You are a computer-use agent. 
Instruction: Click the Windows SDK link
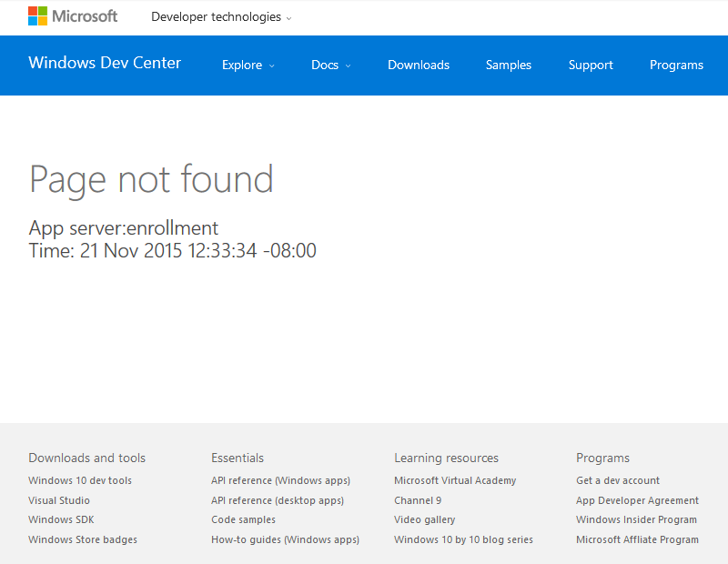pos(61,519)
